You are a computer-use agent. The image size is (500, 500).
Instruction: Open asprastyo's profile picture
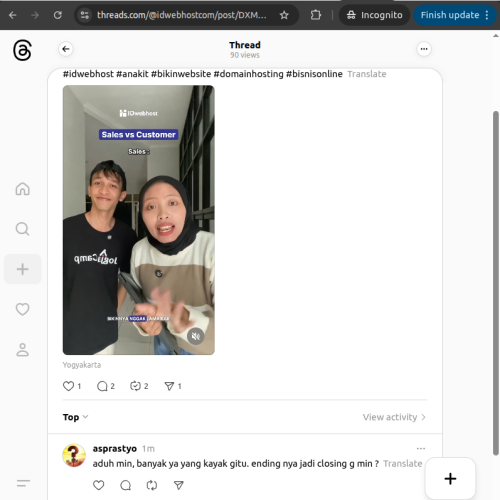74,455
